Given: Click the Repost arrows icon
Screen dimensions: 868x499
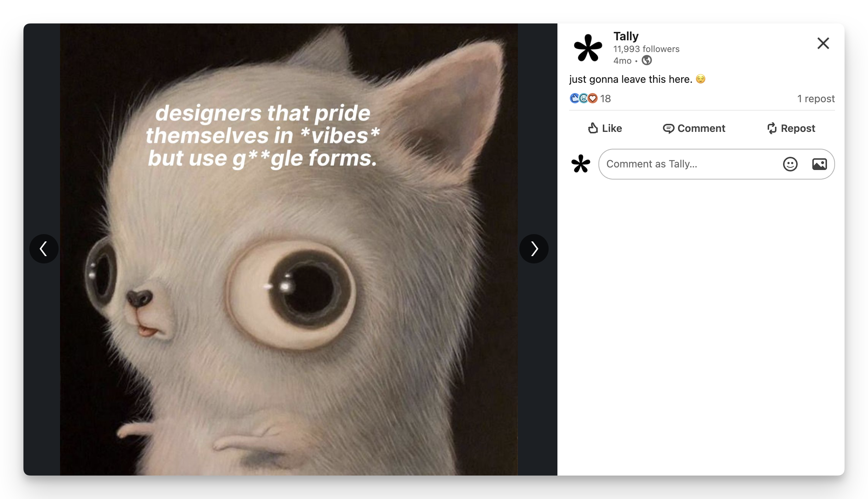Looking at the screenshot, I should pos(772,128).
